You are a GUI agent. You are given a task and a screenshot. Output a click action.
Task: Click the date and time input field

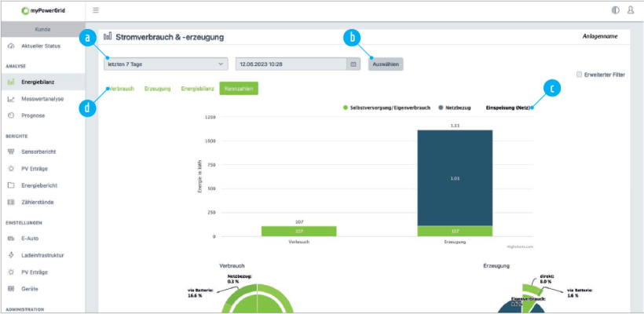(291, 64)
